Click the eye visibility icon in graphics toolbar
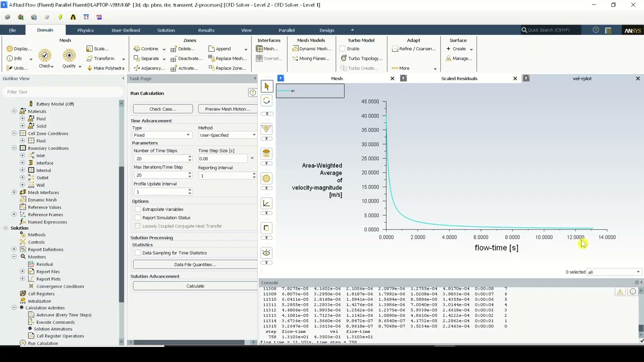 click(267, 252)
